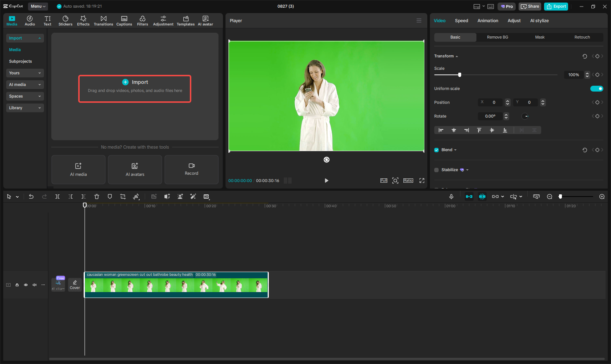Start a voiceover with the microphone icon
Viewport: 611px width, 364px height.
coord(451,197)
